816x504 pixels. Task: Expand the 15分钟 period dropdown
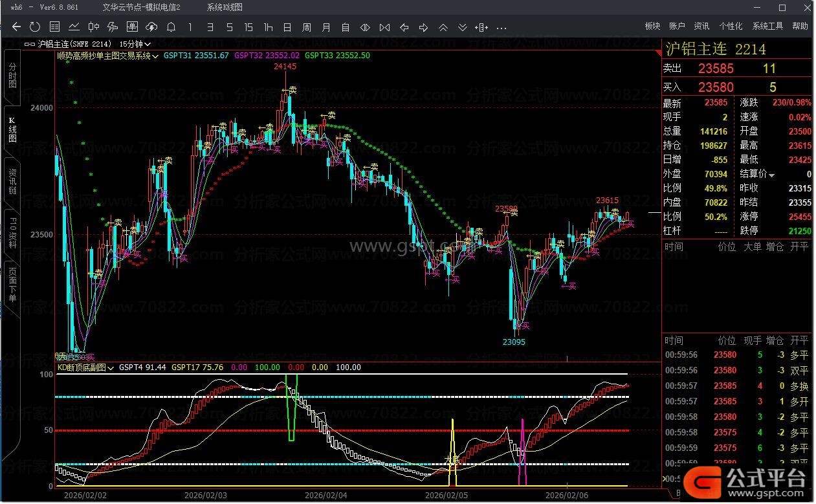pos(135,45)
